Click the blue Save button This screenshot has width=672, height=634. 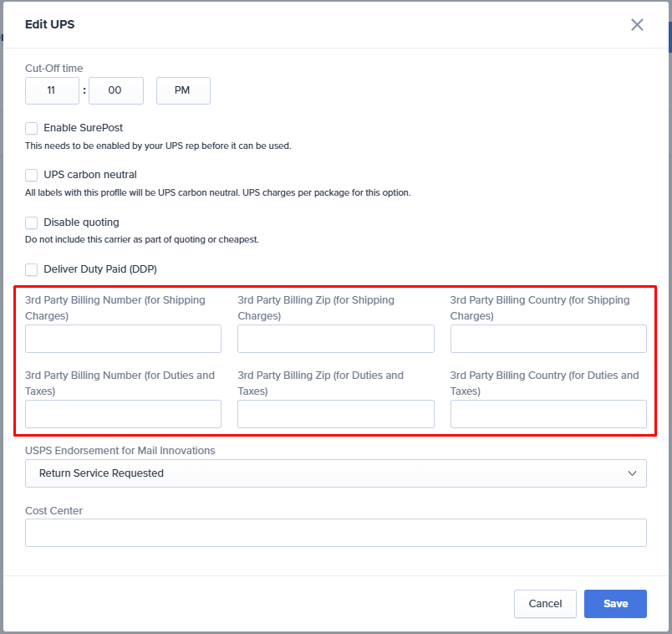point(615,604)
